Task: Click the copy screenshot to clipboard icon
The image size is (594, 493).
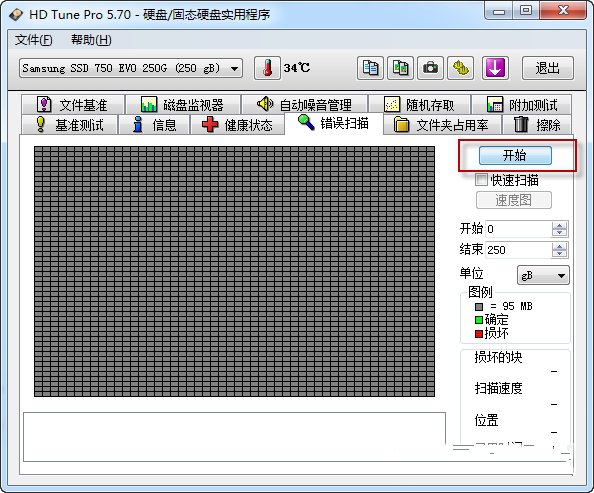Action: [x=400, y=68]
